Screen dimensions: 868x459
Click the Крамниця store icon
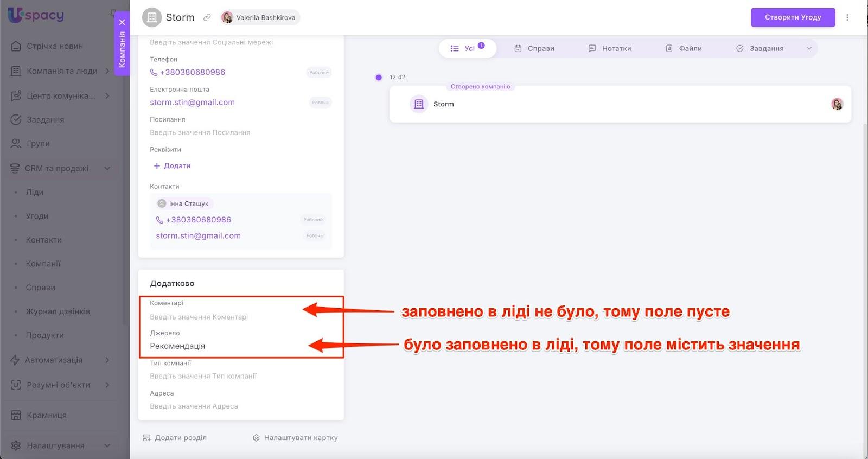tap(16, 415)
